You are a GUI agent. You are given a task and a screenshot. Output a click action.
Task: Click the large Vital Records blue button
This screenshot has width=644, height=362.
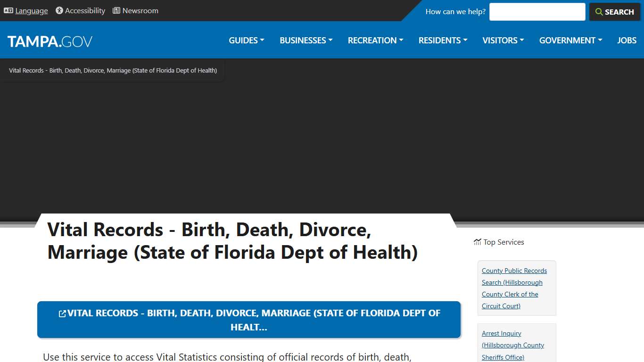pyautogui.click(x=249, y=320)
